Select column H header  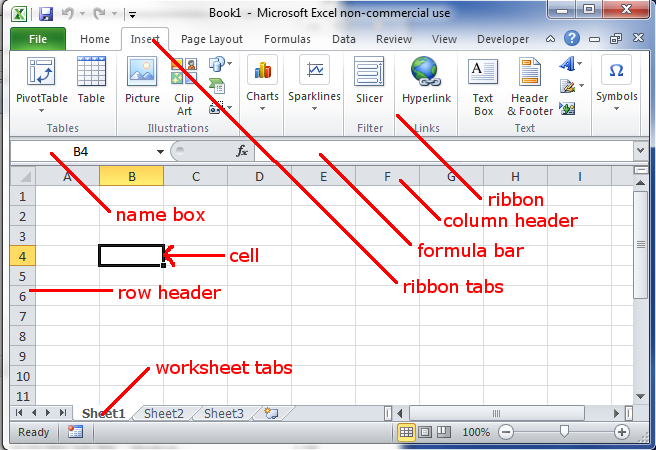click(515, 176)
